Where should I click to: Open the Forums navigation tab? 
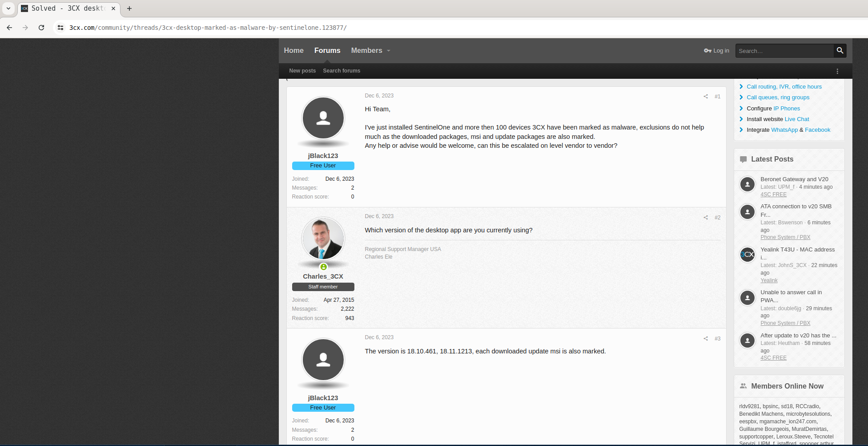(327, 51)
